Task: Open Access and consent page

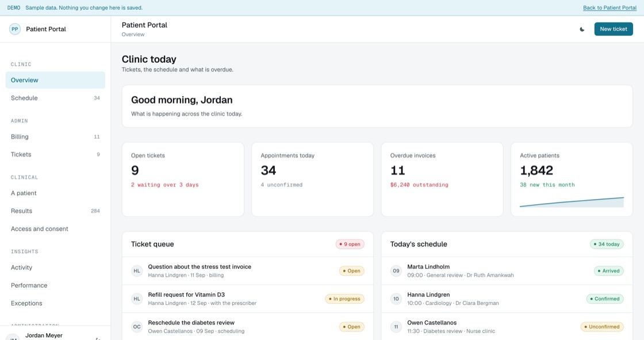Action: click(55, 229)
